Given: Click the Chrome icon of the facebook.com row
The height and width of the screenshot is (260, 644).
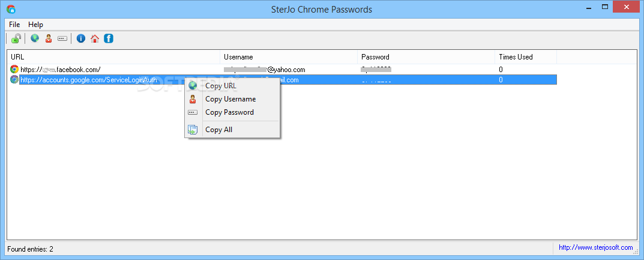Looking at the screenshot, I should pyautogui.click(x=14, y=69).
